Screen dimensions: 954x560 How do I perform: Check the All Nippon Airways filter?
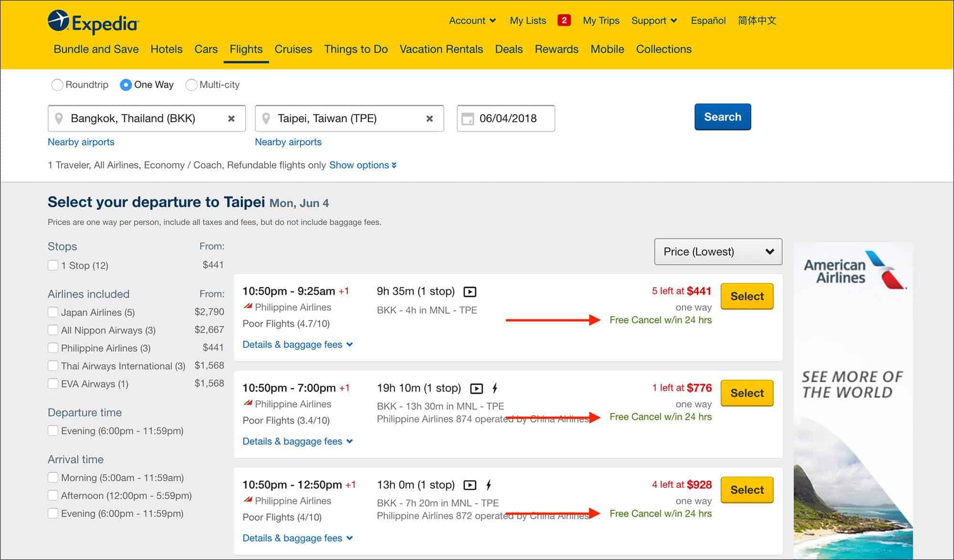point(53,330)
